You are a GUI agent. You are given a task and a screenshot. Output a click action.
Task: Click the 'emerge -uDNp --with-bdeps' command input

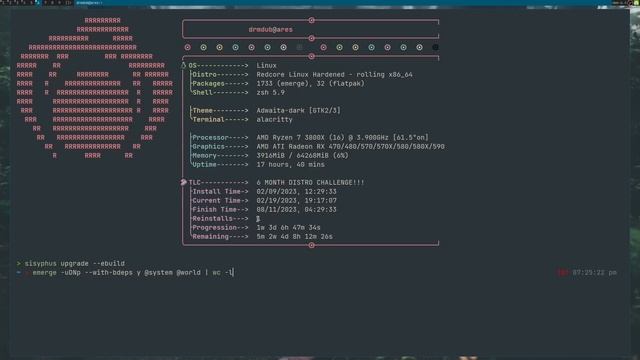[133, 272]
